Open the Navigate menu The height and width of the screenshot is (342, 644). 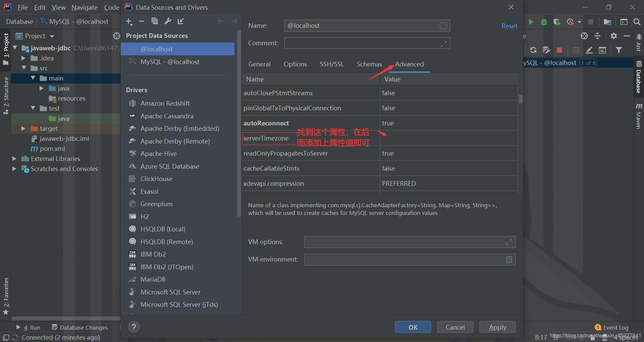(x=85, y=7)
